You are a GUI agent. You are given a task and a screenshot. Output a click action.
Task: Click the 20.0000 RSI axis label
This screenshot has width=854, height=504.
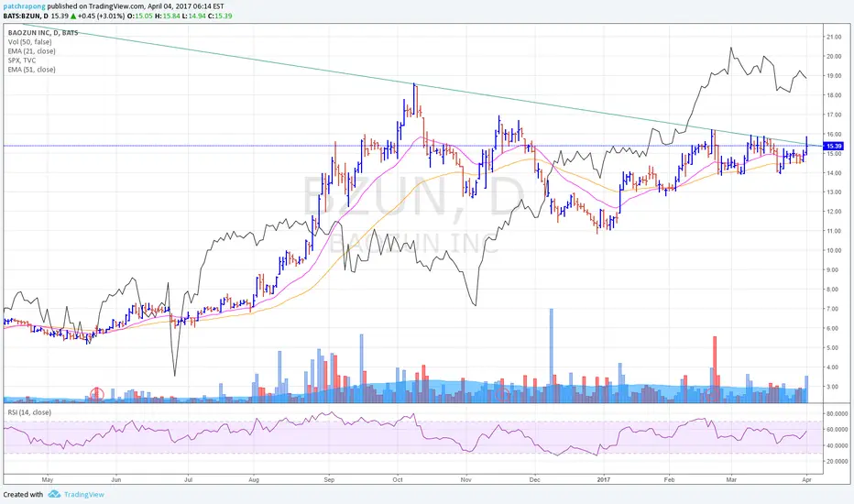[x=838, y=461]
